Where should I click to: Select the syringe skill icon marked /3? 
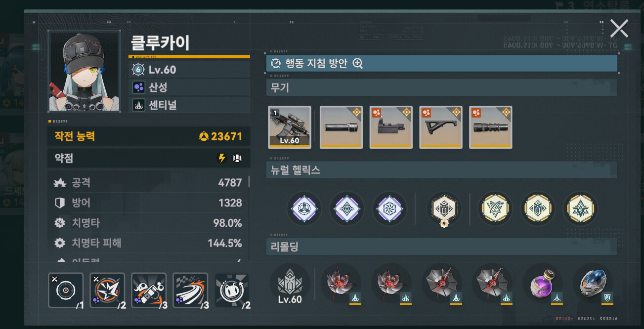[149, 290]
